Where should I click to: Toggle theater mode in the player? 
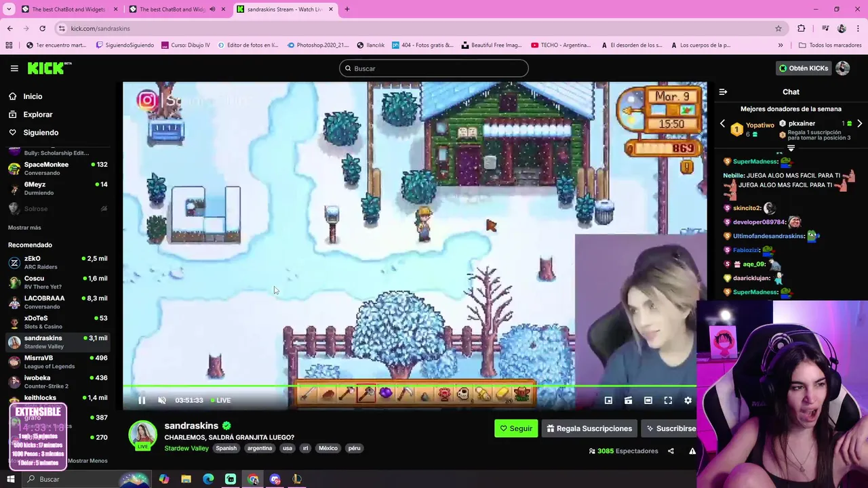[648, 401]
